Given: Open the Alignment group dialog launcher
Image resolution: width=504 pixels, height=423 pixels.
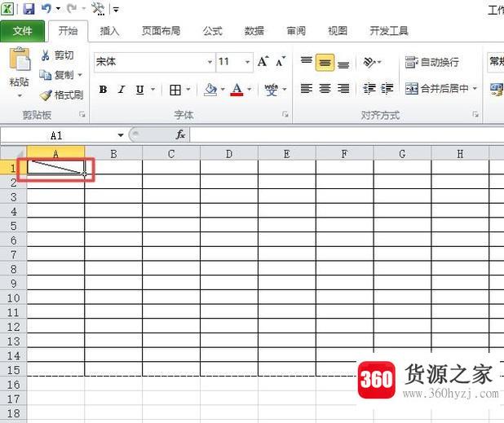Looking at the screenshot, I should point(475,114).
